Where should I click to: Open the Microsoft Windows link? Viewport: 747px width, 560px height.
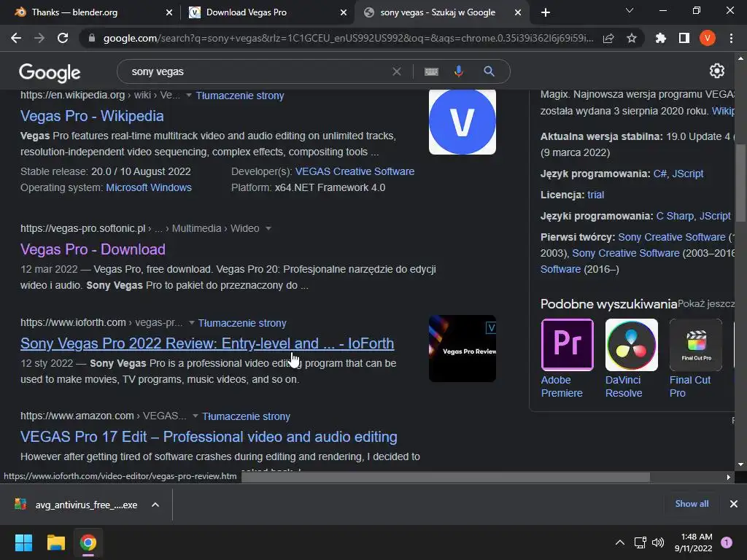tap(149, 187)
